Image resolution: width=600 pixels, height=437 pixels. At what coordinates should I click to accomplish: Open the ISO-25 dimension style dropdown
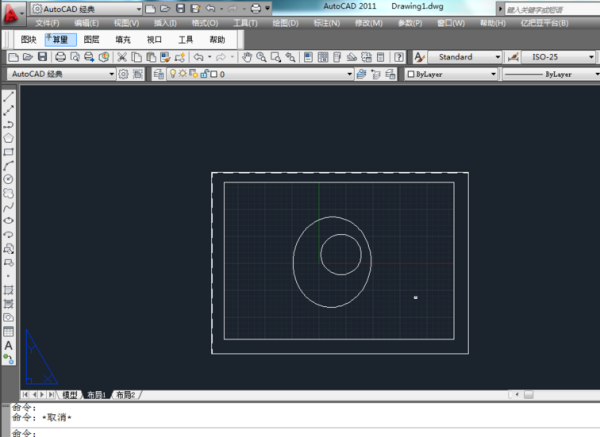[558, 57]
